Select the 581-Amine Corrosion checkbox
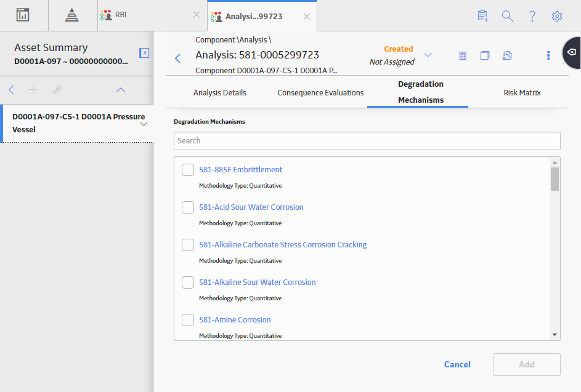 (x=188, y=320)
